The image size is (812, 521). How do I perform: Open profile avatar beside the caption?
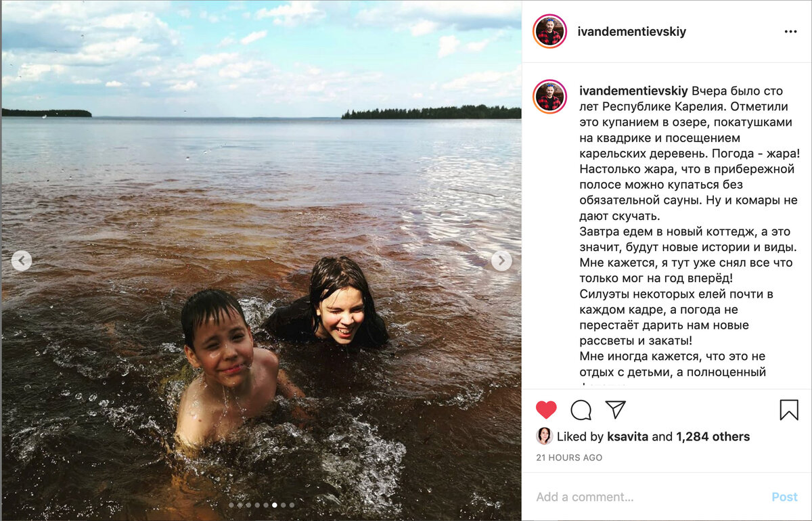[550, 96]
